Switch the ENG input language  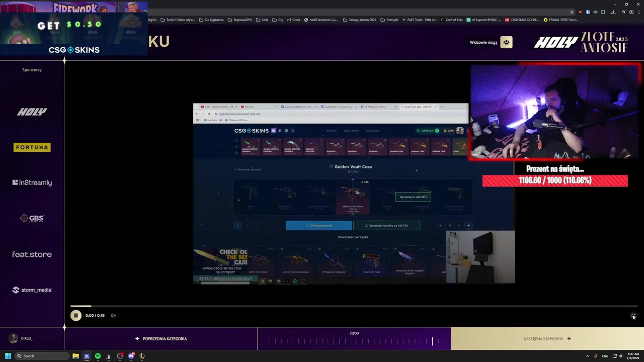pyautogui.click(x=605, y=356)
